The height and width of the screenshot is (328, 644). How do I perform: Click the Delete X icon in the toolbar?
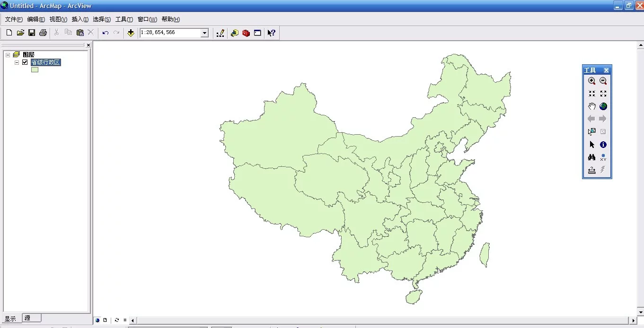pos(91,33)
